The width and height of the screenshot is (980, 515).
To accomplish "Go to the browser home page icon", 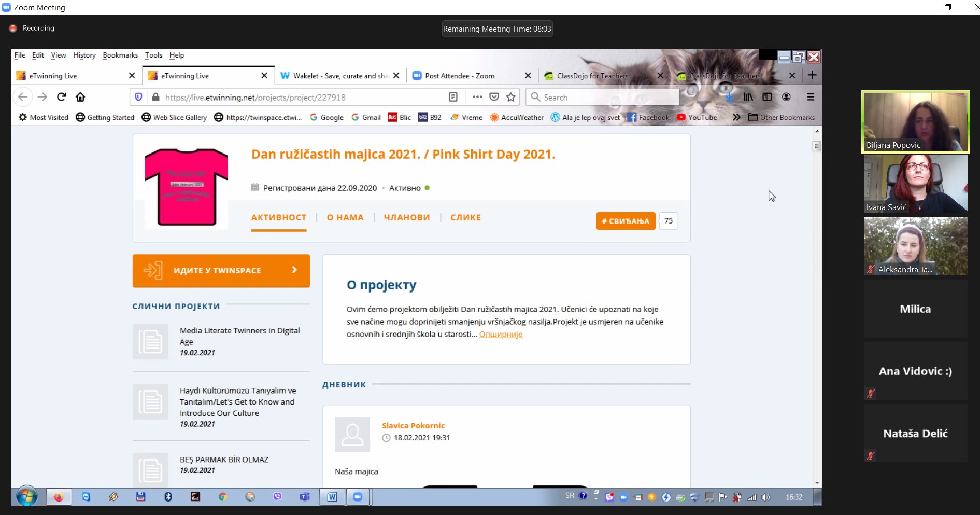I will point(80,97).
